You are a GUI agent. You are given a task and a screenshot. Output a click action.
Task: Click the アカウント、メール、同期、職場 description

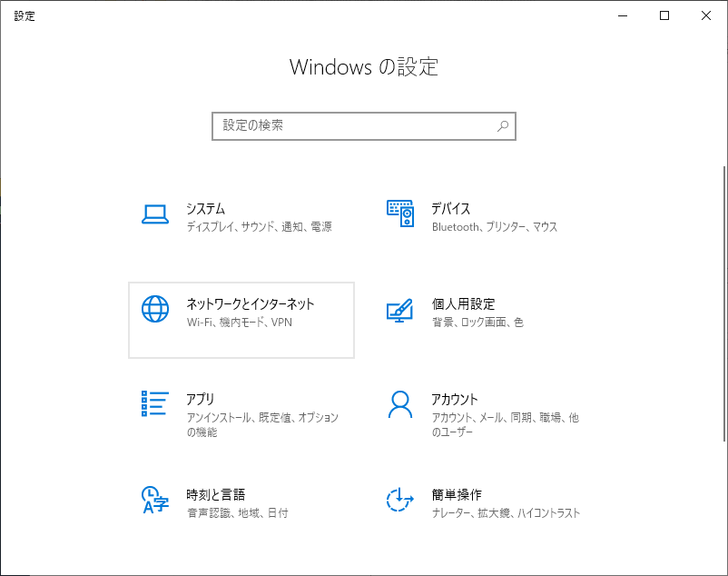point(505,424)
